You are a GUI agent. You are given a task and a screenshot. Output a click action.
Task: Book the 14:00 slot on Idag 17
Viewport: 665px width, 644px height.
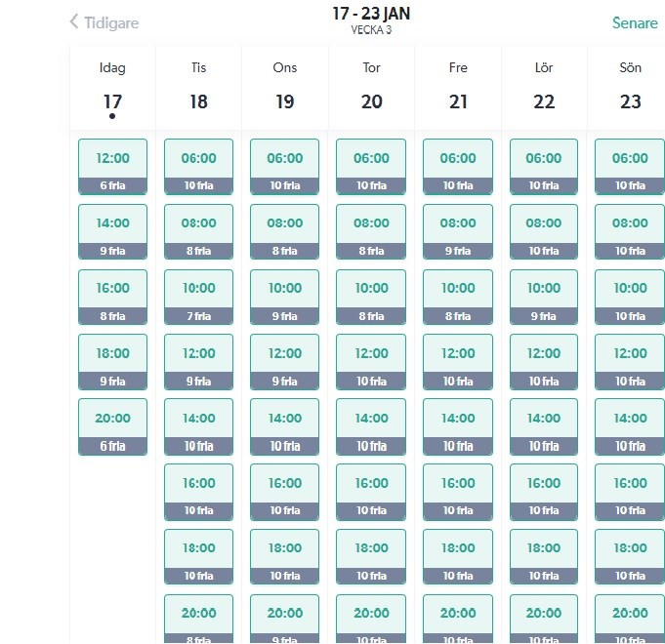(x=112, y=231)
